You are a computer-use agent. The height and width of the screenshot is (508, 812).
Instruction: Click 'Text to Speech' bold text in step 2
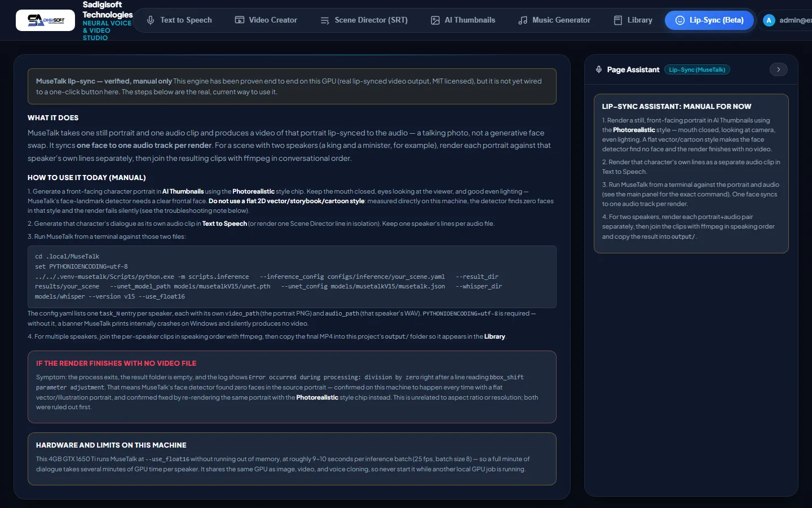(x=224, y=224)
